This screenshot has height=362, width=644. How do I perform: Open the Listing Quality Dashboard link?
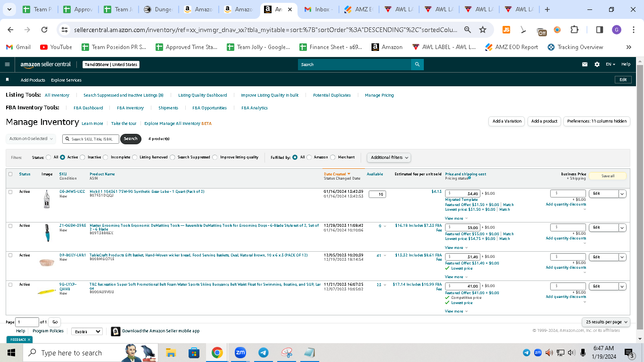[x=203, y=95]
